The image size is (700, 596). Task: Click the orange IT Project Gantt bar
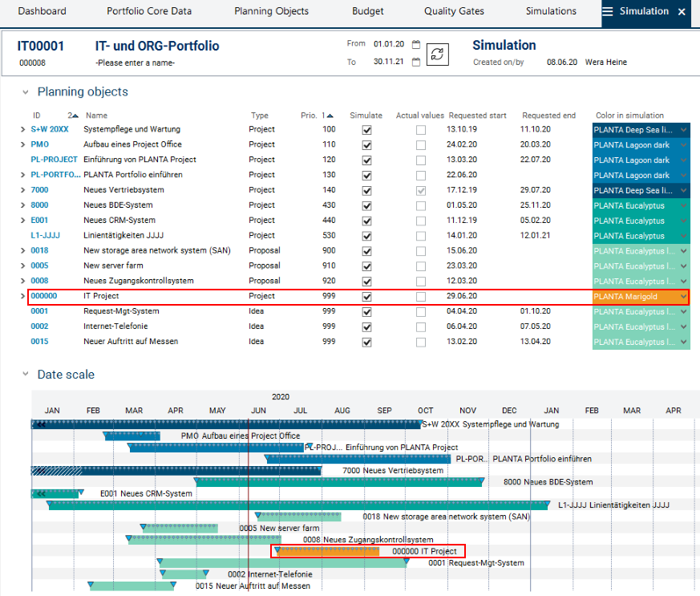point(329,551)
